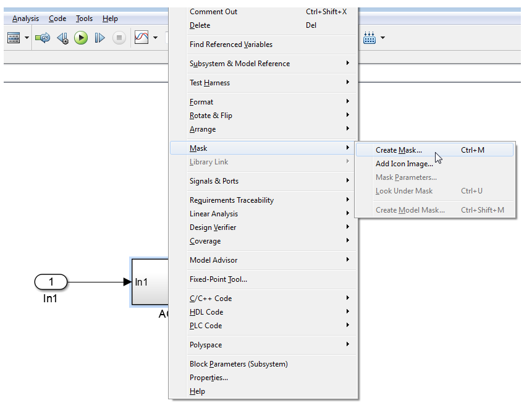Click Help at bottom of context menu
532x403 pixels.
coord(263,391)
